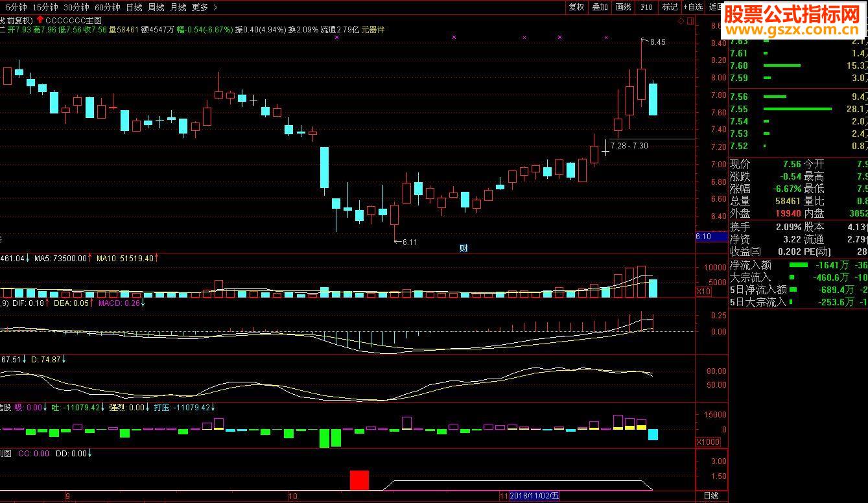
Task: Click the square window icon at chart top-right
Action: [x=689, y=21]
